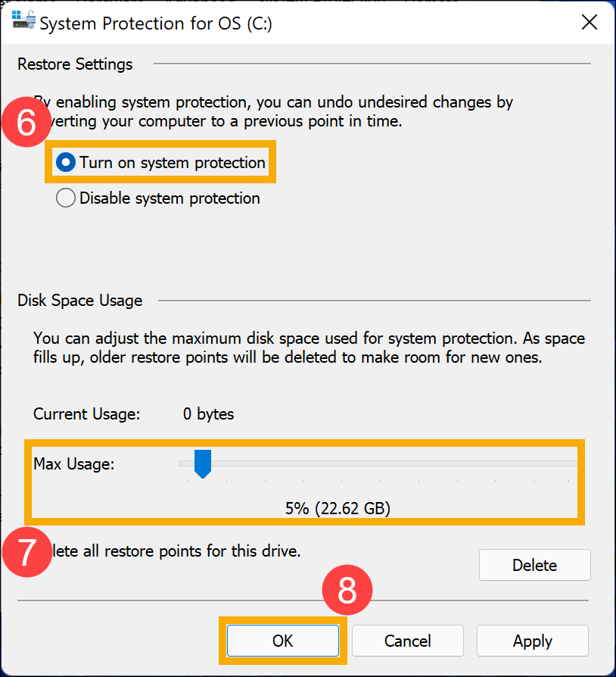Select Turn on system protection
The width and height of the screenshot is (616, 677).
tap(67, 162)
